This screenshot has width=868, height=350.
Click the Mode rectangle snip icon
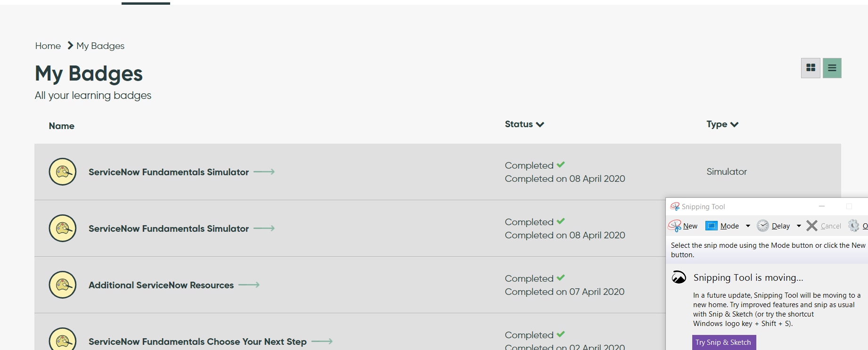(x=711, y=226)
